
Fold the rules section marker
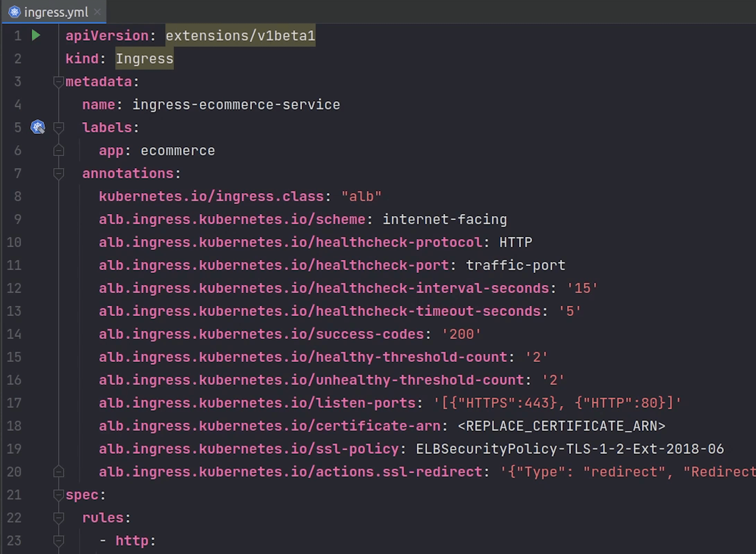click(x=58, y=518)
